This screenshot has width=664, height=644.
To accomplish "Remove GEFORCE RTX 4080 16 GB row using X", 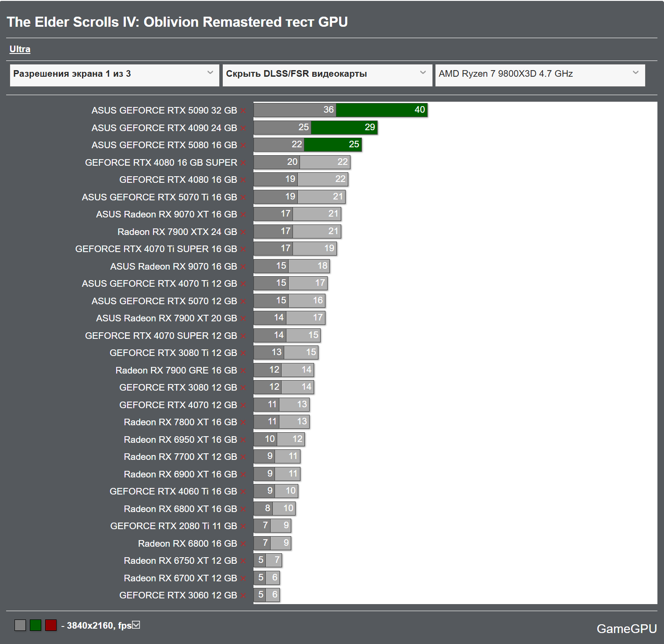I will click(x=243, y=180).
